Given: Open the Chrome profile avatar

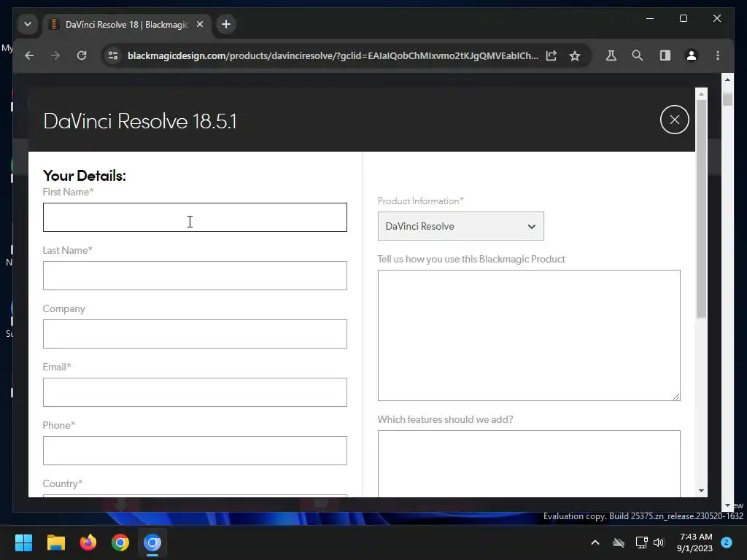Looking at the screenshot, I should [x=692, y=55].
